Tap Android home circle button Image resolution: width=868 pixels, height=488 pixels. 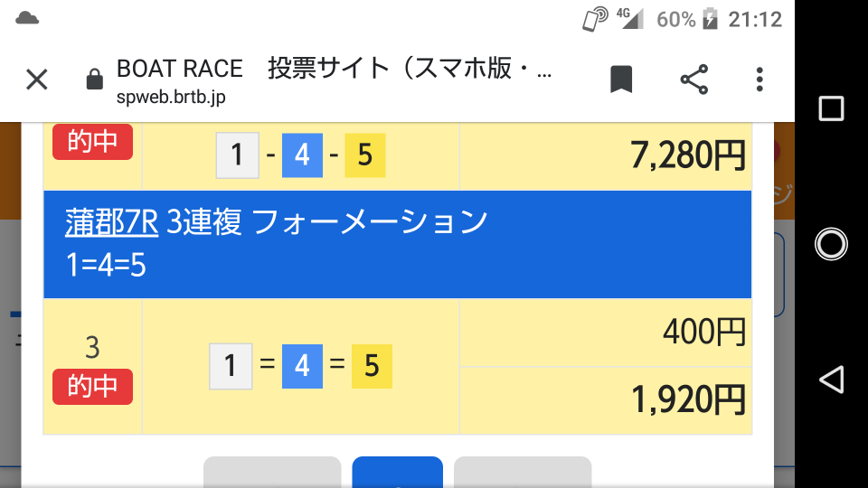(x=831, y=244)
